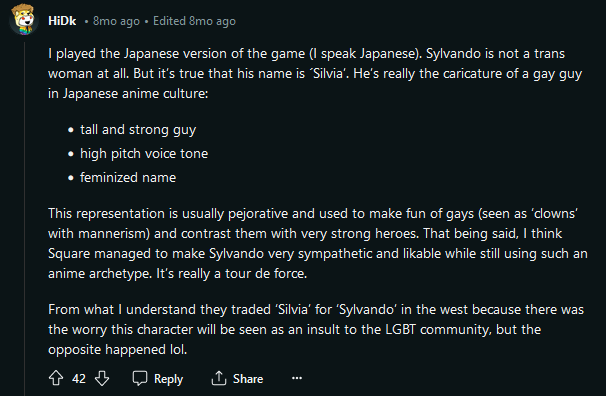
Task: Open the three-dot more options menu
Action: [x=297, y=378]
